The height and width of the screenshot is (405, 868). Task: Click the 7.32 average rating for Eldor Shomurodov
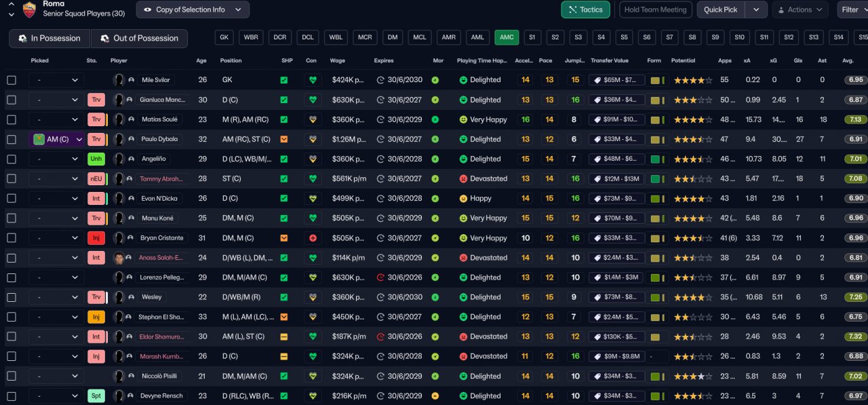[x=856, y=336]
